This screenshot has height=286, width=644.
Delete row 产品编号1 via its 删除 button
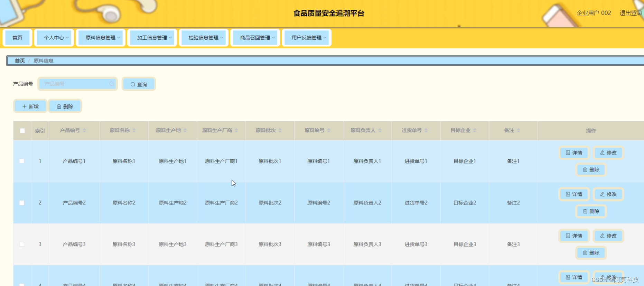(591, 170)
